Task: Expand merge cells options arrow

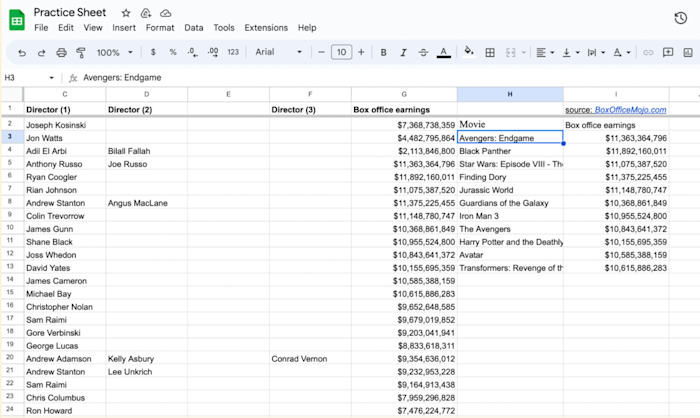Action: pyautogui.click(x=524, y=53)
